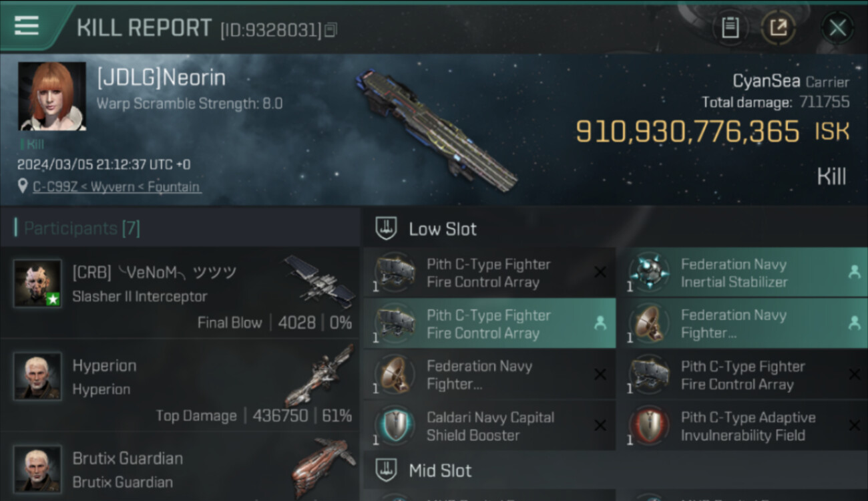Click the Slasher II Interceptor ship icon
Viewport: 868px width, 501px height.
[x=319, y=281]
